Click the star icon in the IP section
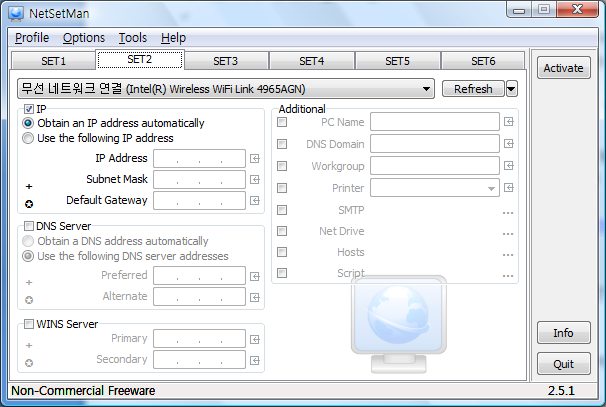The width and height of the screenshot is (606, 407). [29, 204]
